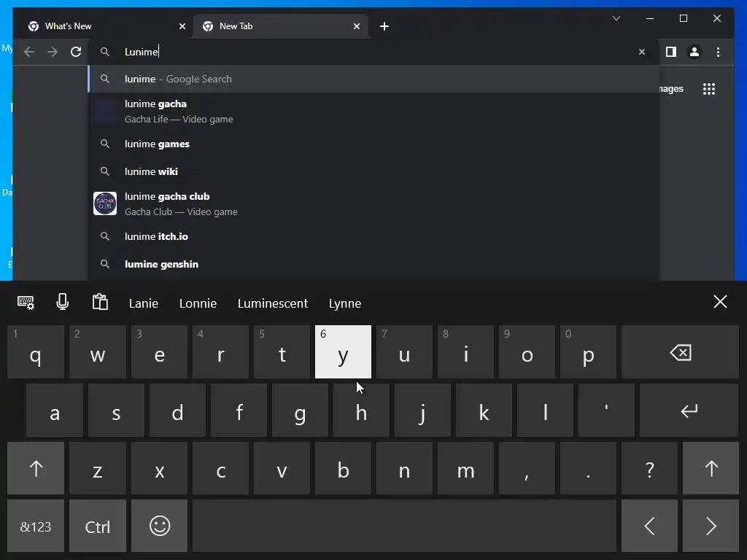Tap the b key
Screen dimensions: 747x560
tap(343, 468)
